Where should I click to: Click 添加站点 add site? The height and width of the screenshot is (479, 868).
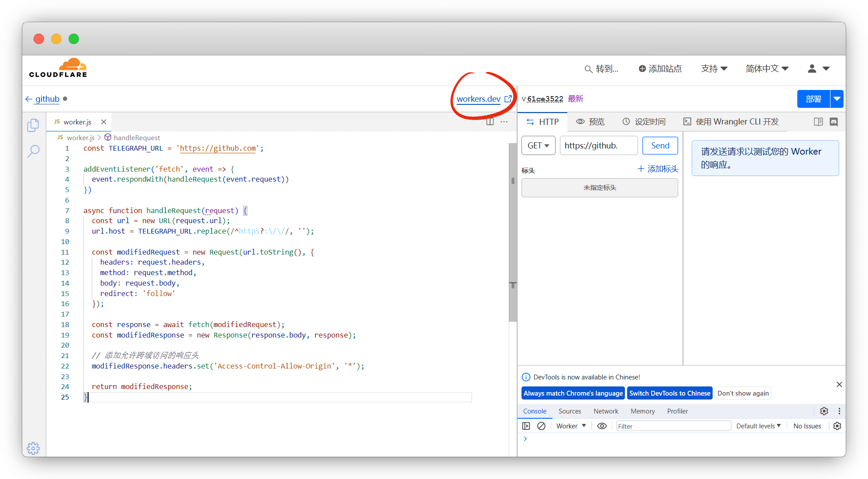pos(660,69)
